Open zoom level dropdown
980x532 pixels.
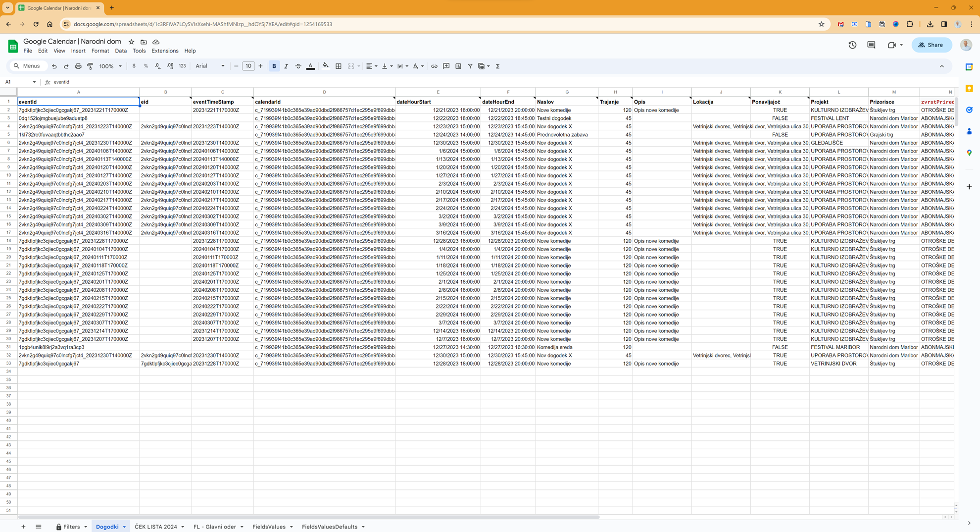110,66
